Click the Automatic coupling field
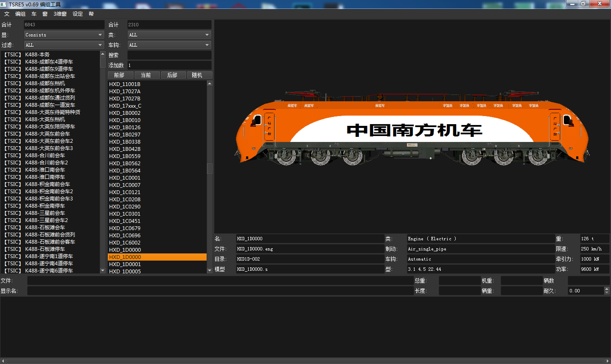 481,259
